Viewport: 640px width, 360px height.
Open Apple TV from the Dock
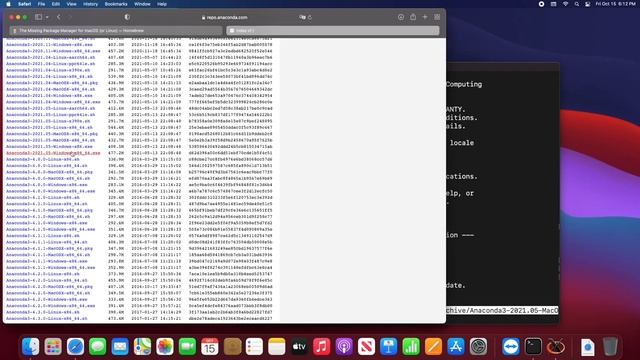299,347
